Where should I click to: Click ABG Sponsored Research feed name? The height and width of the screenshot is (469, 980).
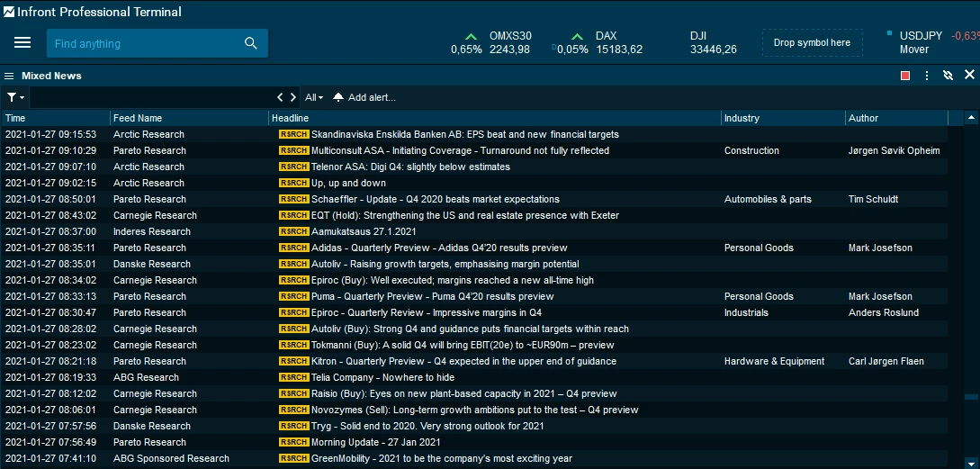(x=171, y=458)
